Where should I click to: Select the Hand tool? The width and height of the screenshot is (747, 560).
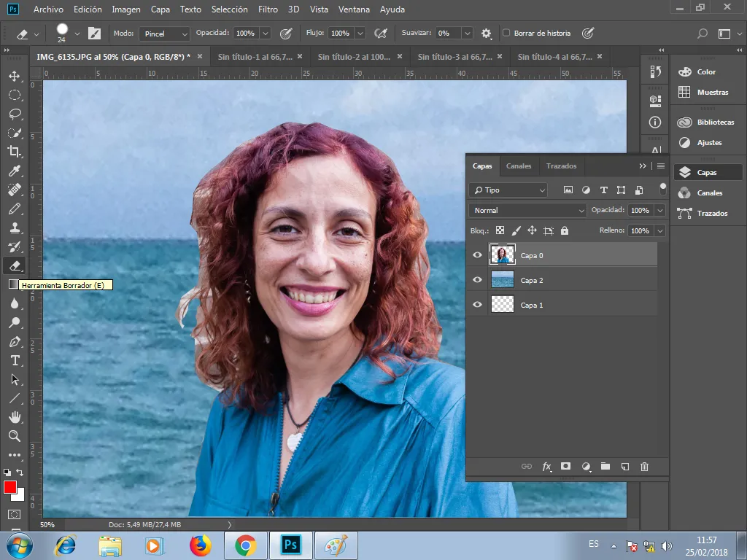pyautogui.click(x=15, y=418)
